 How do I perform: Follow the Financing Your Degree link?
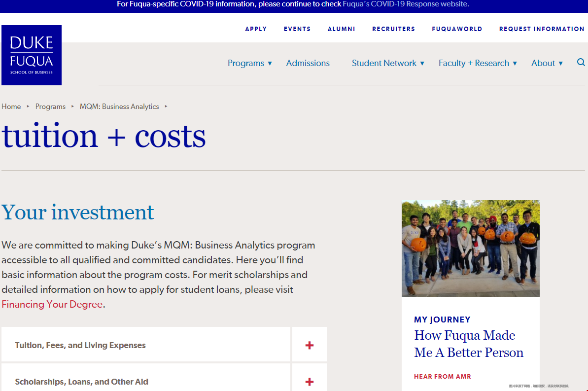click(x=52, y=304)
